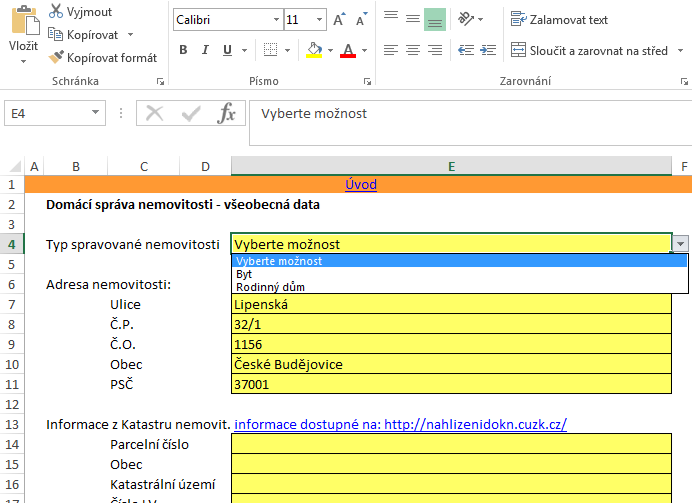The height and width of the screenshot is (503, 692).
Task: Open formula bar options dots
Action: (x=120, y=113)
